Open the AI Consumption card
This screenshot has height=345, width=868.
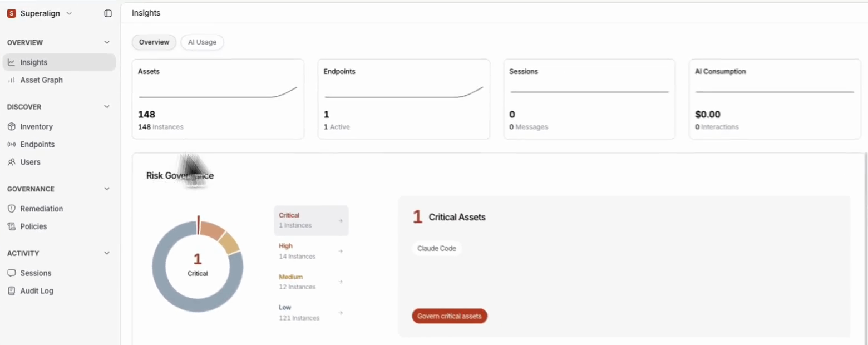click(x=775, y=99)
